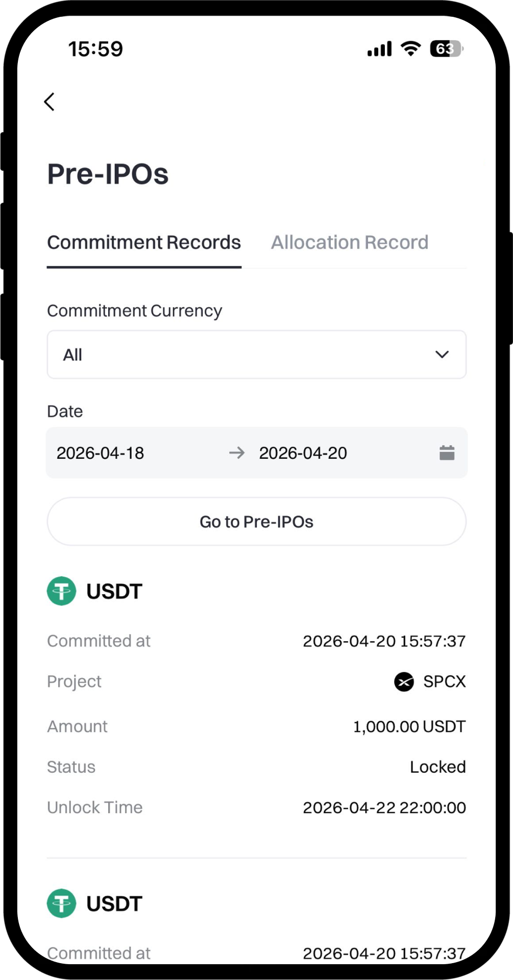This screenshot has height=980, width=513.
Task: Open the calendar date picker icon
Action: (447, 453)
